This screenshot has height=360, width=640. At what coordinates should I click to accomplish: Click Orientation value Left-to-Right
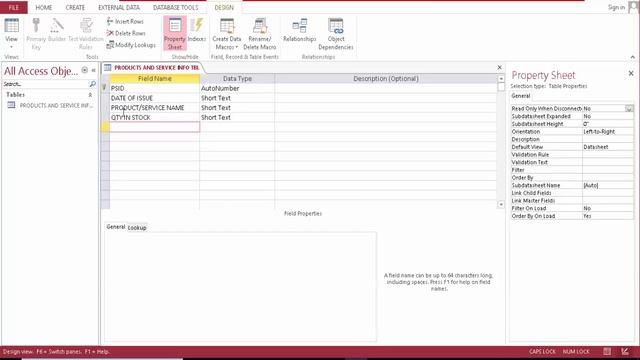608,132
